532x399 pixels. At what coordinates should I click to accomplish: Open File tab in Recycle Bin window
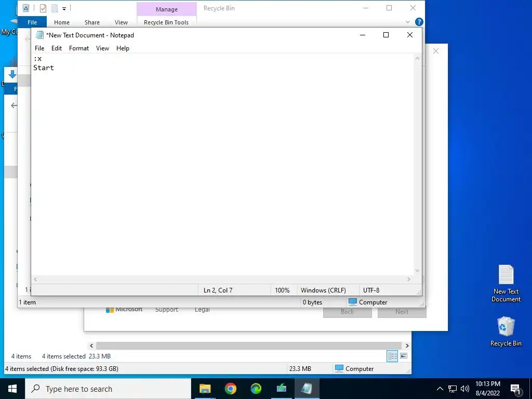[32, 22]
